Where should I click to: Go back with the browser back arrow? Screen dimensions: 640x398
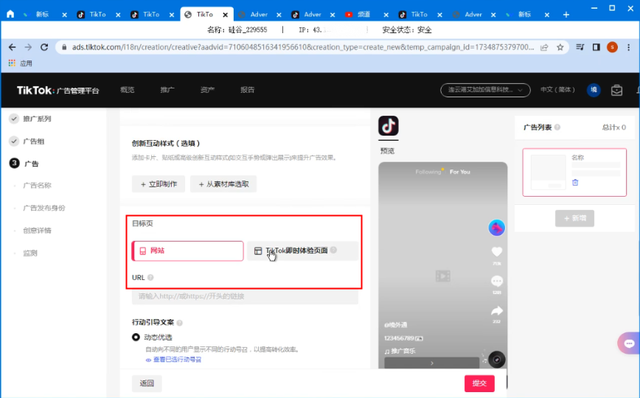(12, 47)
